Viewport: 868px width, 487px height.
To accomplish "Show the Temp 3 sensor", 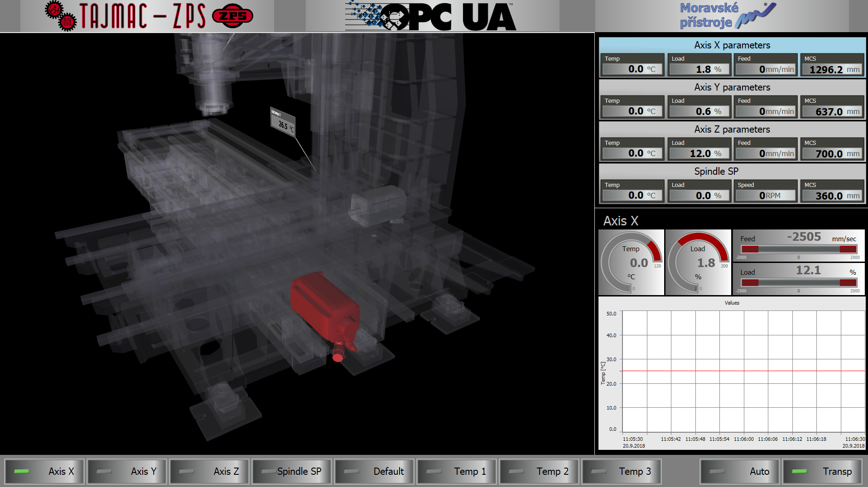I will 622,471.
